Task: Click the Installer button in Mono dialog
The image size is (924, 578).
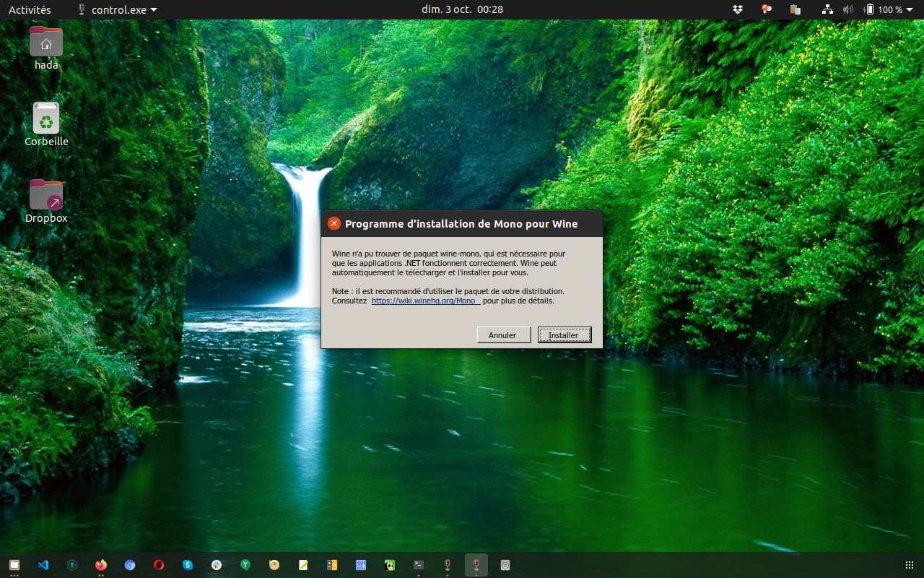Action: tap(565, 335)
